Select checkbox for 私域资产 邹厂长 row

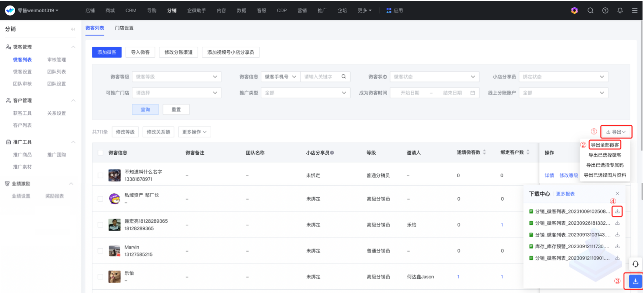click(x=100, y=199)
